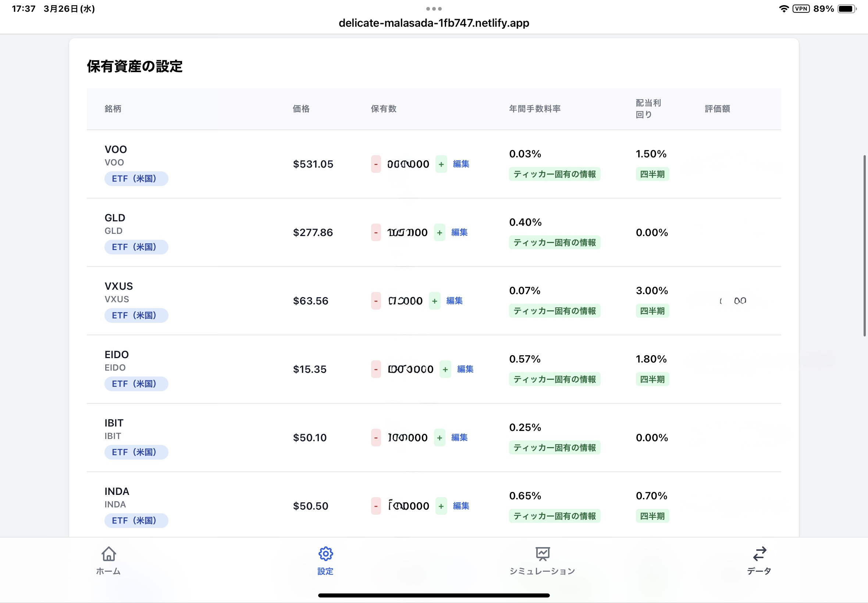Decrease VOO holdings with minus button

click(376, 164)
